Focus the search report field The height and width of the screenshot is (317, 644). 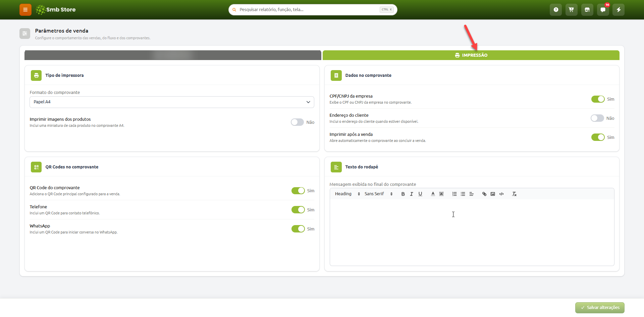click(x=313, y=10)
